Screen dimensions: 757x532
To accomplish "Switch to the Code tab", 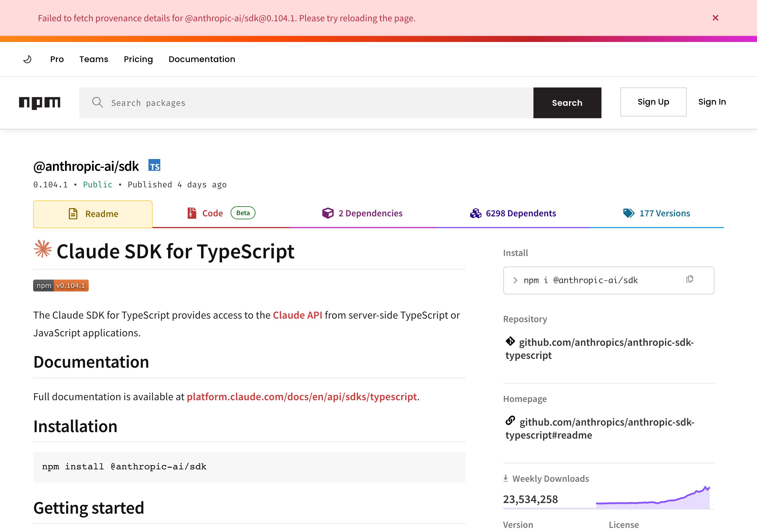I will tap(221, 214).
